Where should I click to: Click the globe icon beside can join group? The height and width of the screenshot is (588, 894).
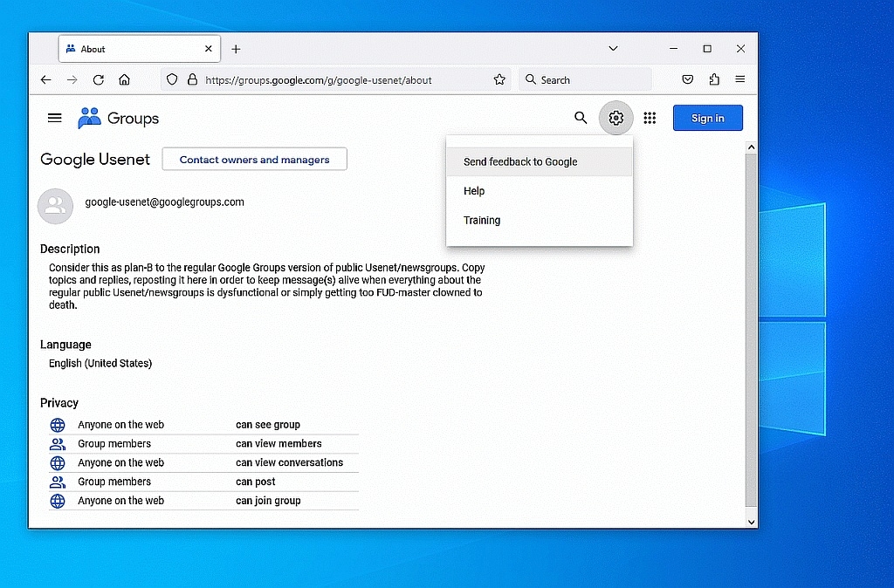[x=58, y=501]
